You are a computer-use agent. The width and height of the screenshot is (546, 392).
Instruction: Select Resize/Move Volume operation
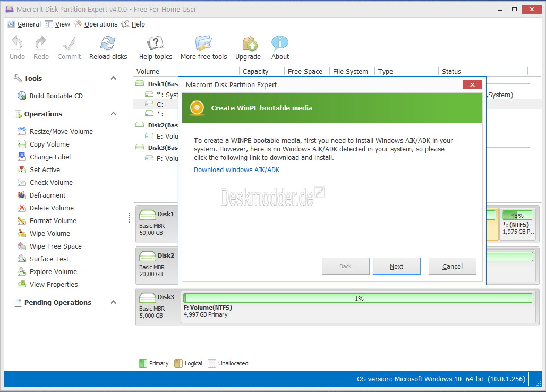(x=61, y=131)
